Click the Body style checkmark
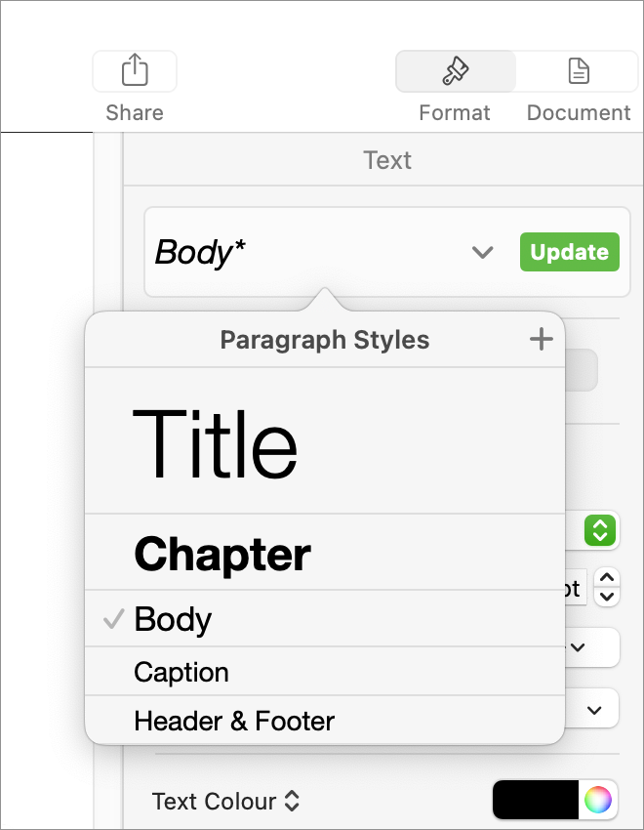The image size is (644, 830). [x=114, y=618]
